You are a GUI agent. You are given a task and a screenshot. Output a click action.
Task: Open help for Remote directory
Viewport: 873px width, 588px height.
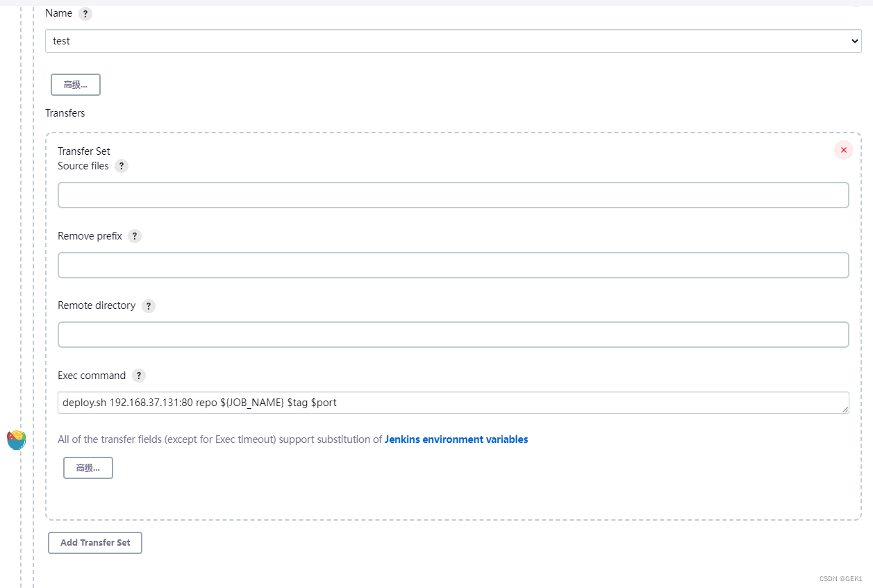click(149, 306)
